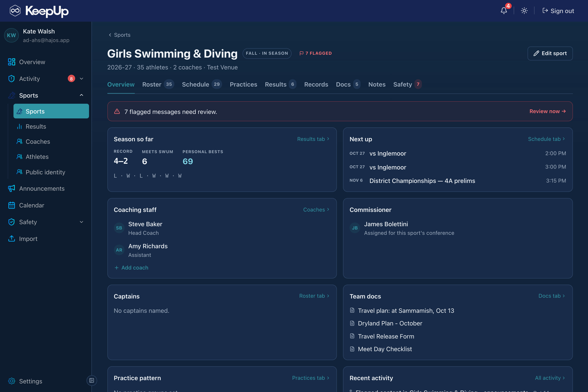Toggle the light/dark theme sun icon
The image size is (588, 392).
tap(524, 10)
